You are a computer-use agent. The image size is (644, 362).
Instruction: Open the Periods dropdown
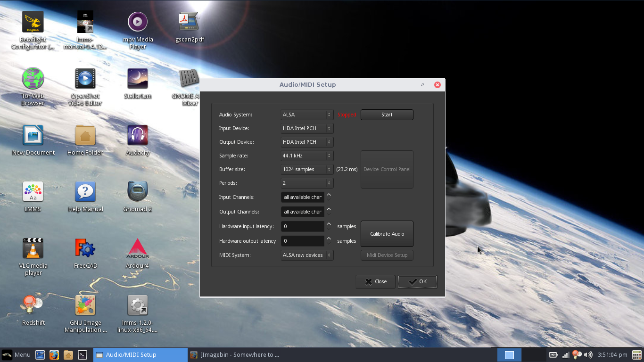point(307,183)
